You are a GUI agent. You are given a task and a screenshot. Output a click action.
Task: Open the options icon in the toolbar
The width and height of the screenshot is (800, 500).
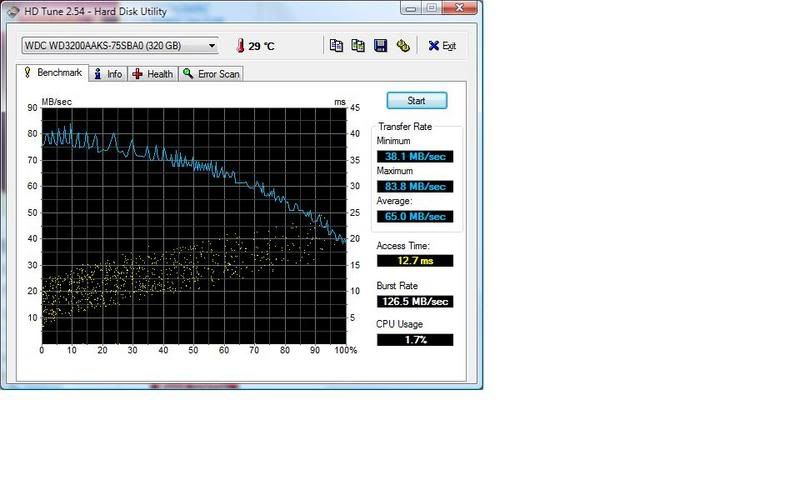[403, 45]
